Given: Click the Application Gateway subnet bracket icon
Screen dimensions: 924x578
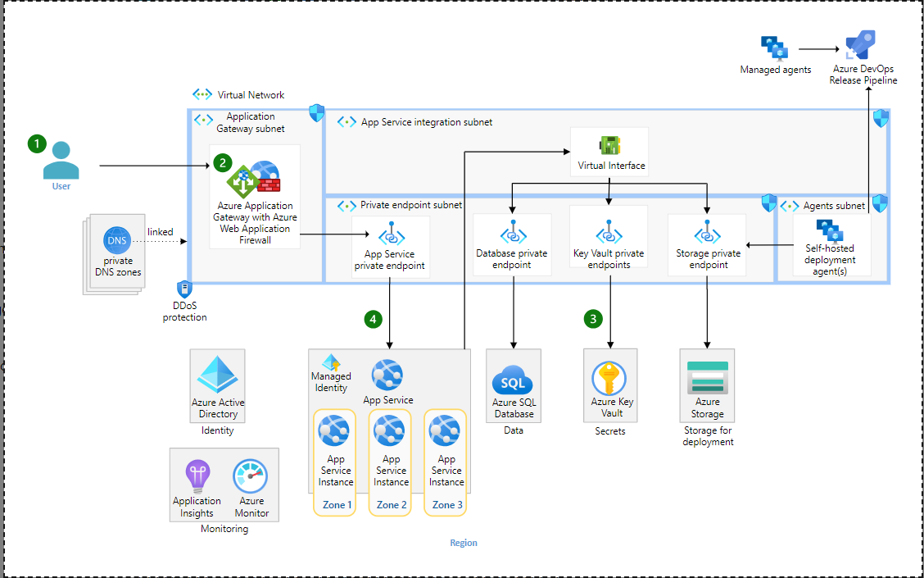Looking at the screenshot, I should pyautogui.click(x=203, y=120).
